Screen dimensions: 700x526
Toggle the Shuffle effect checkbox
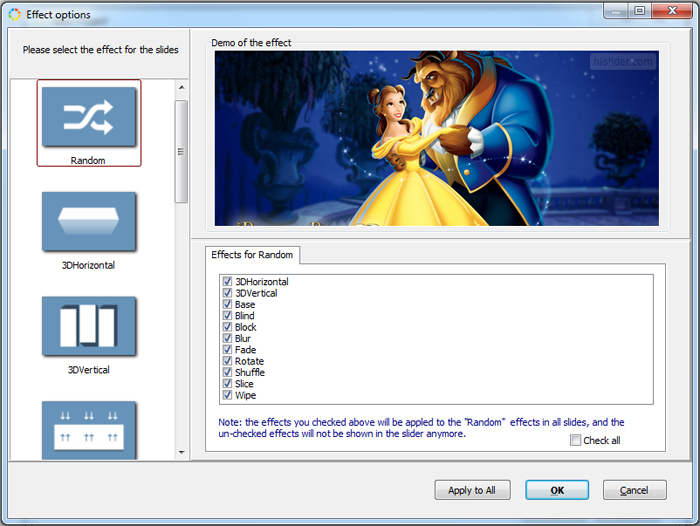[x=227, y=372]
